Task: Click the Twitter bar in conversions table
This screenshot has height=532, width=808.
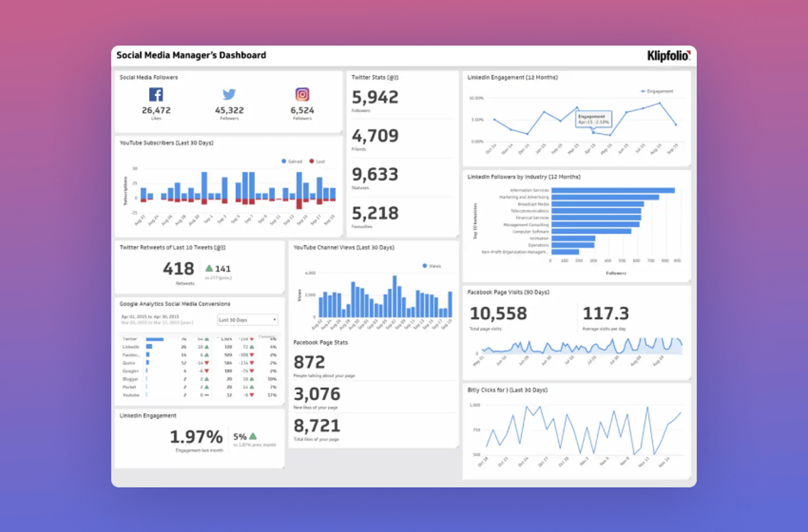Action: [154, 339]
